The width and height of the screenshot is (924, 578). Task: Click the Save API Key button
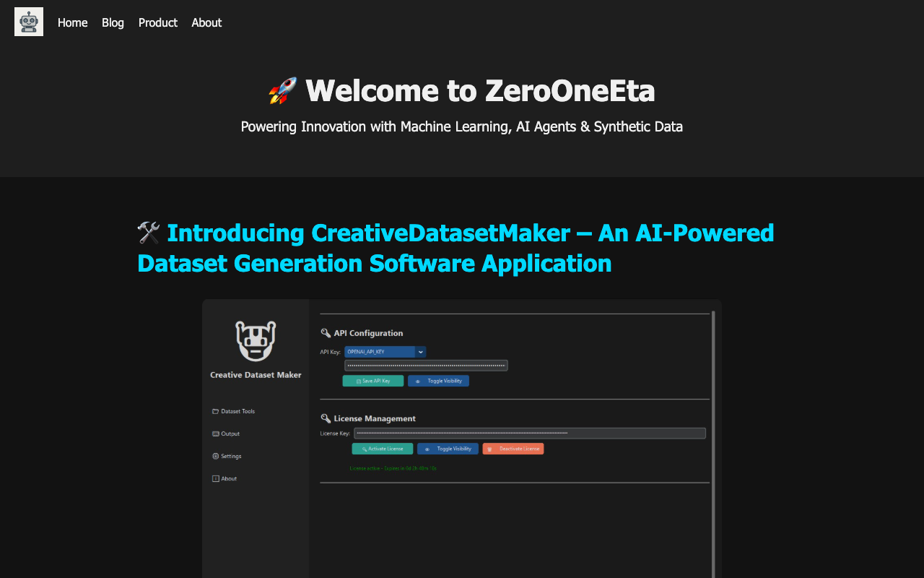[373, 381]
